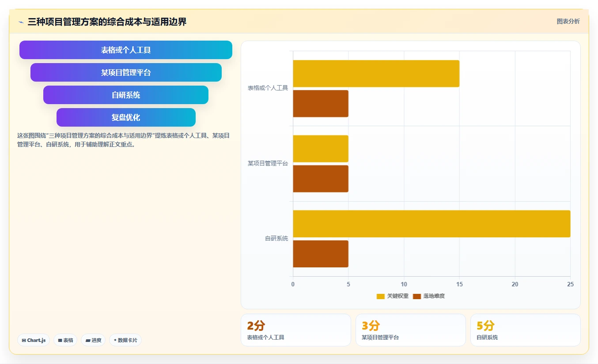Click the x-axis tick value 10
Image resolution: width=598 pixels, height=364 pixels.
(x=404, y=285)
